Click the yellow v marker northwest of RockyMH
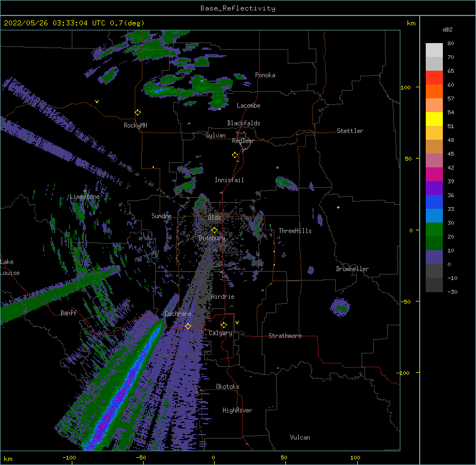The image size is (476, 465). (97, 102)
